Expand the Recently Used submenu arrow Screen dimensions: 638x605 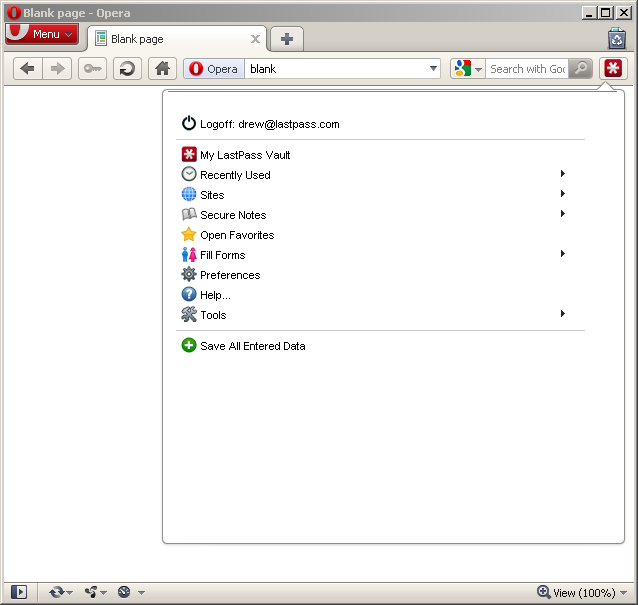coord(563,174)
